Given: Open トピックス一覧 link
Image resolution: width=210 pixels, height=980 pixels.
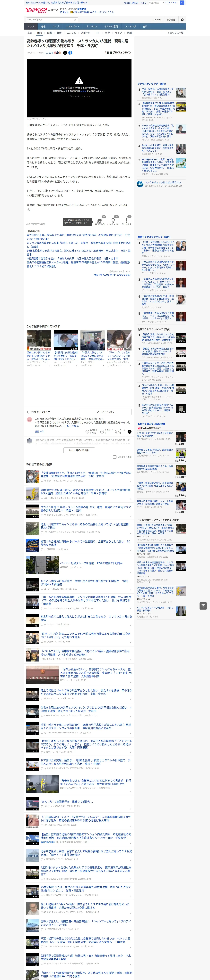Looking at the screenshot, I should (x=175, y=33).
